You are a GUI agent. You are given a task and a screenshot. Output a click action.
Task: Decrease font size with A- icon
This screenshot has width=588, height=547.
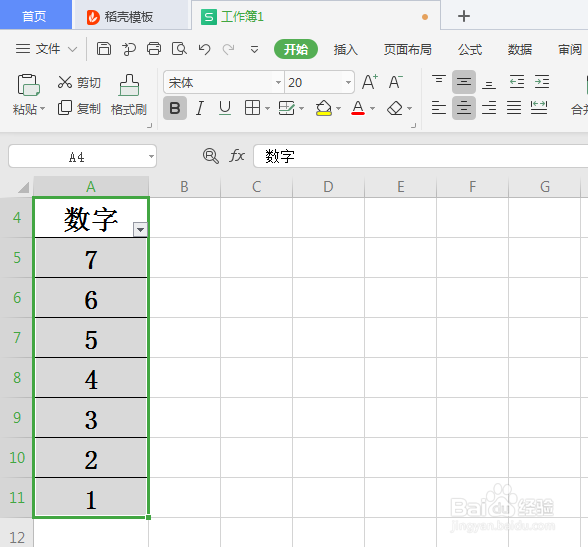point(395,82)
